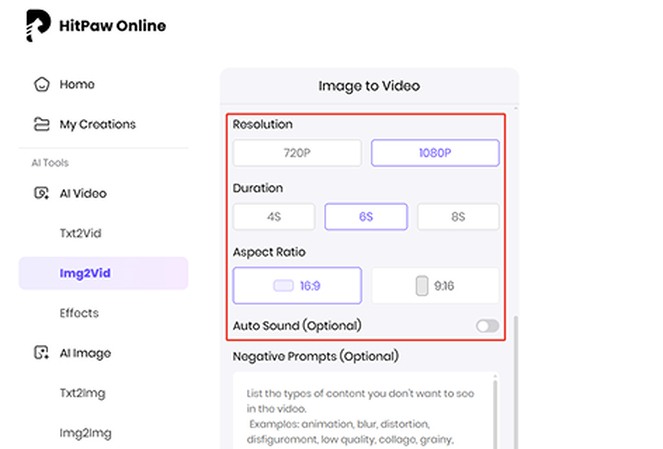Open the AI Video section
Screen dimensions: 663x449
click(x=83, y=193)
